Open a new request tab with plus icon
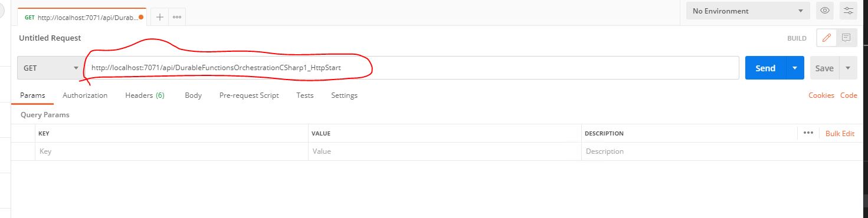This screenshot has width=868, height=218. pos(159,17)
